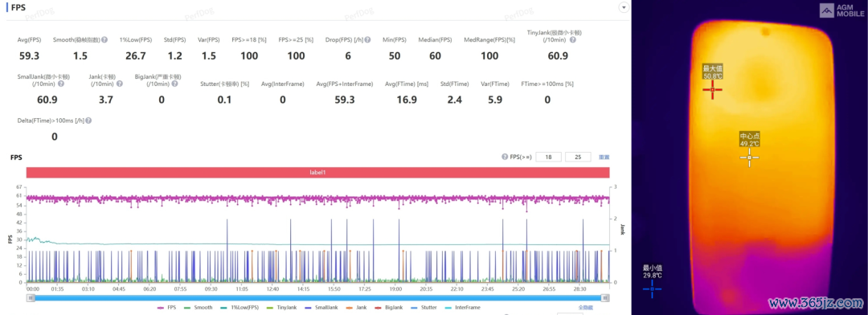Click help icon next to Delta(FTime)>100ms

(x=88, y=120)
